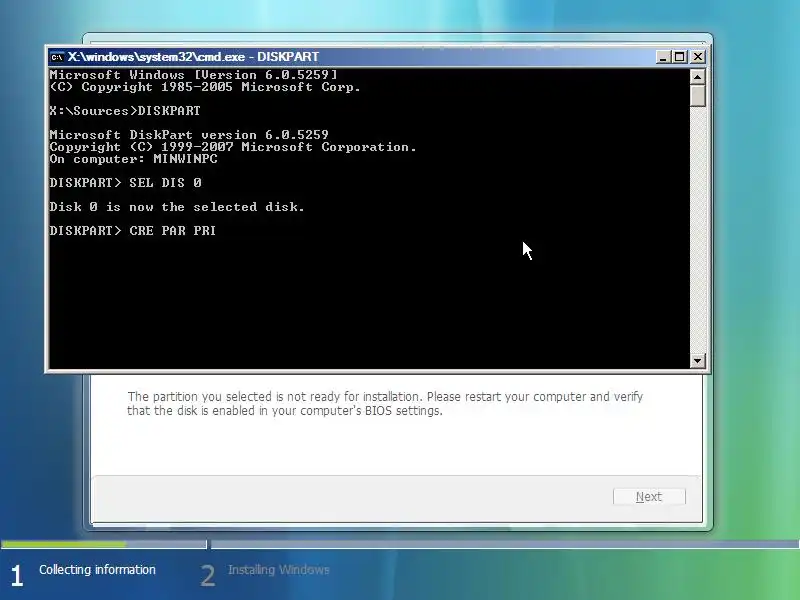This screenshot has height=600, width=800.
Task: Click the green setup progress bar
Action: coord(64,544)
